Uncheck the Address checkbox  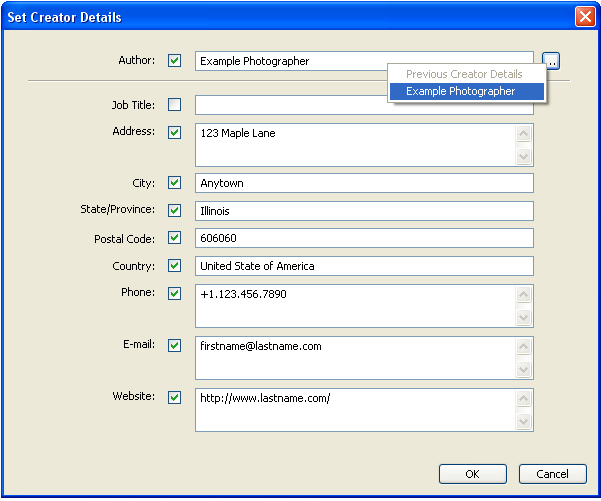[x=175, y=132]
